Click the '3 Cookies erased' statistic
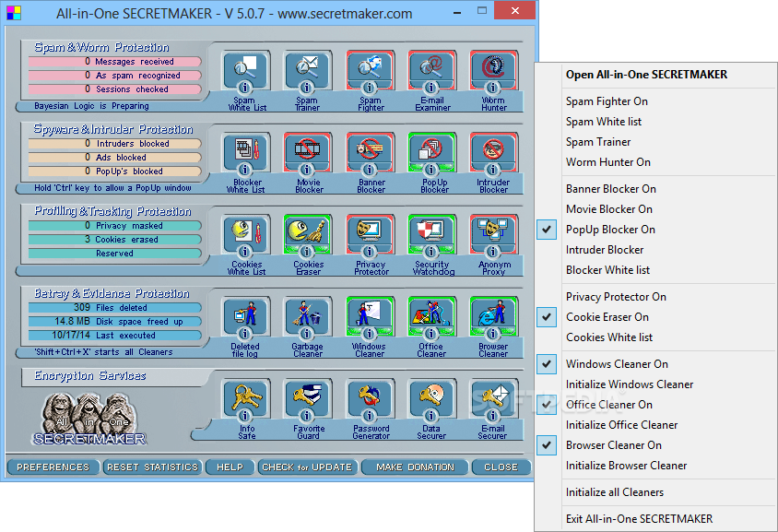The width and height of the screenshot is (778, 532). coord(114,240)
